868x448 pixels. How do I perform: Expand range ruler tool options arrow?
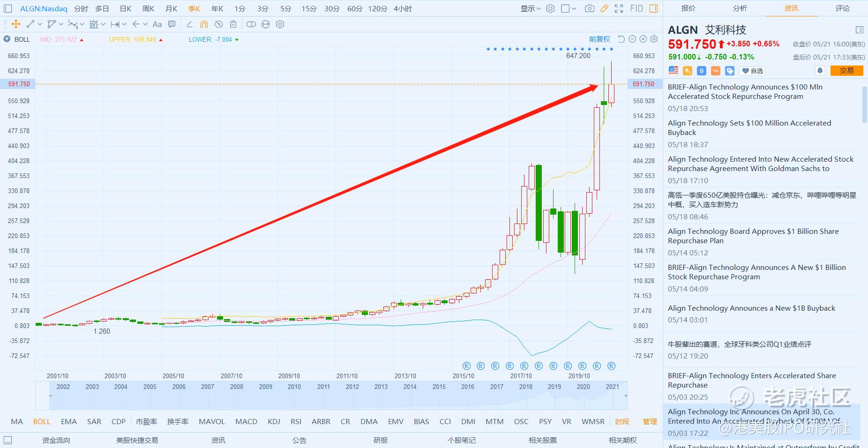pyautogui.click(x=124, y=24)
